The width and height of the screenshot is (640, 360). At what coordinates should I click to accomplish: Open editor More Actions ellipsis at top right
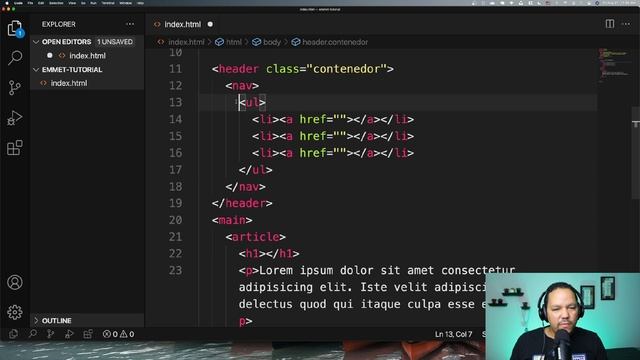(626, 24)
